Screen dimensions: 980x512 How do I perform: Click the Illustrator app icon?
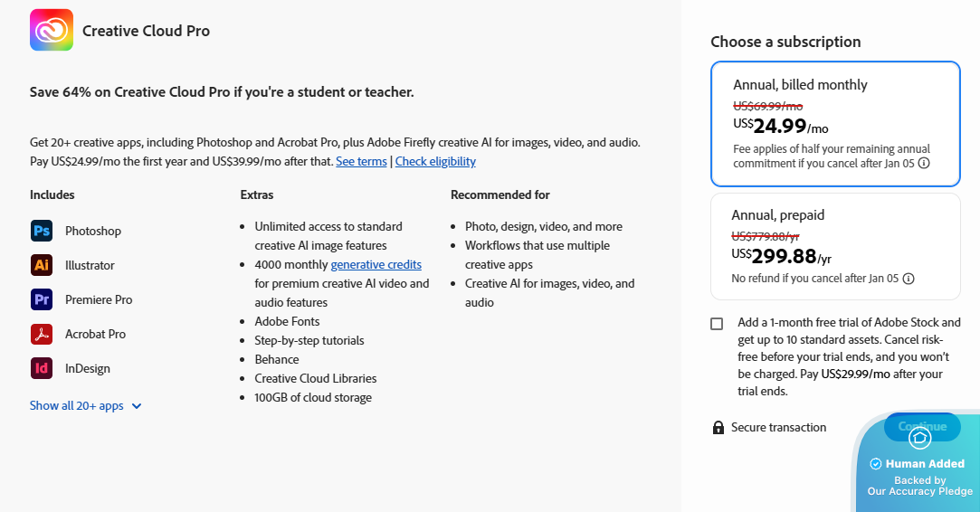pos(42,265)
